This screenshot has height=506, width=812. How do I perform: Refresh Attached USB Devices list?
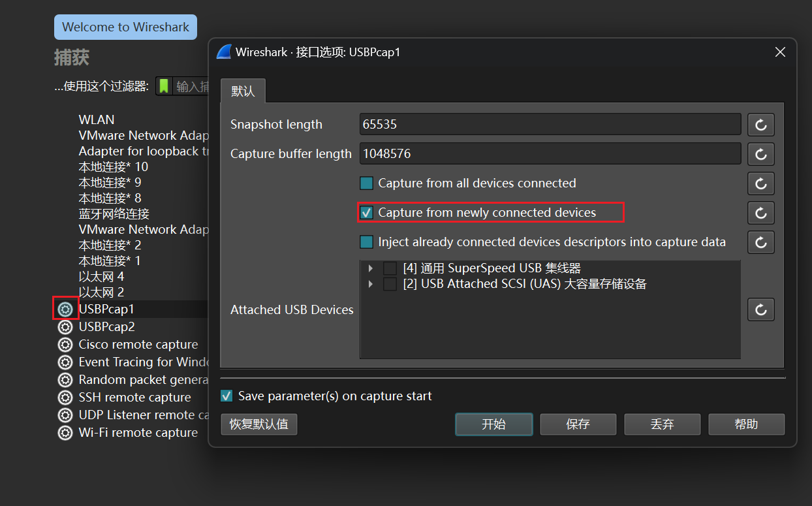coord(761,309)
